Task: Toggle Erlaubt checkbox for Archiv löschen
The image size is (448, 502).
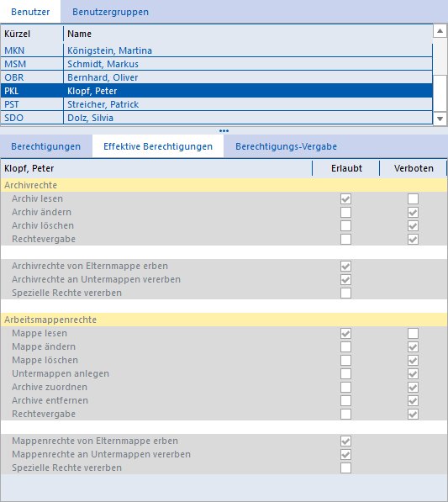Action: point(345,225)
